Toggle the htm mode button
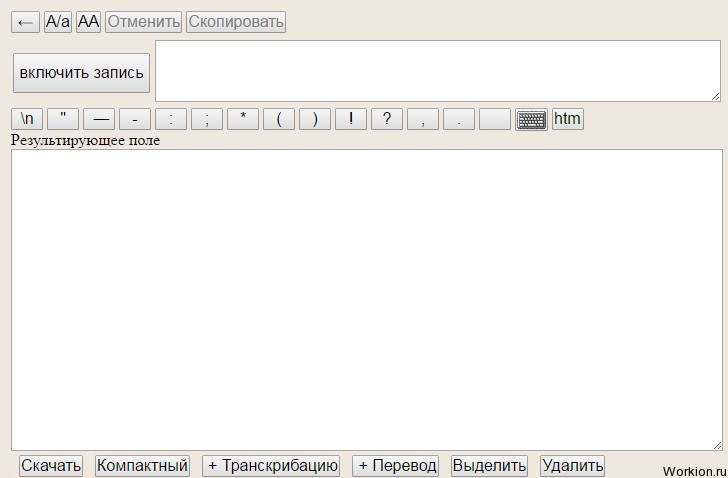Image resolution: width=728 pixels, height=478 pixels. tap(567, 119)
